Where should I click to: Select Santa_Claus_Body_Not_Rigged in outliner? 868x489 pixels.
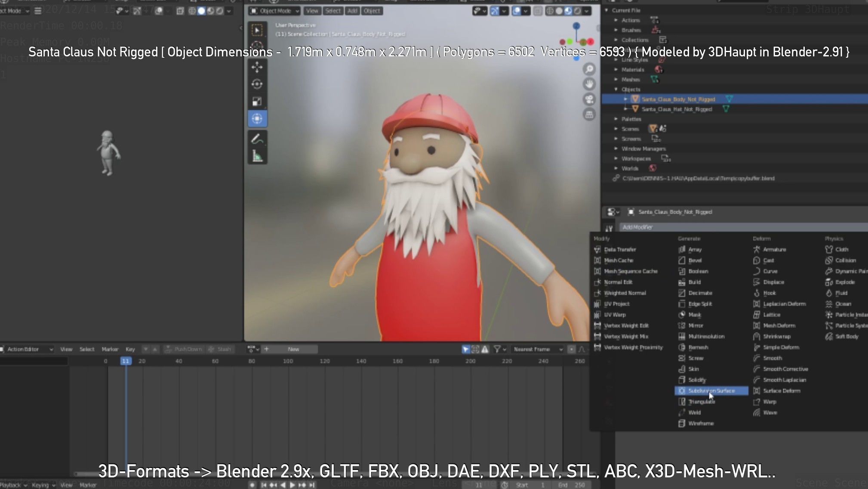[678, 99]
